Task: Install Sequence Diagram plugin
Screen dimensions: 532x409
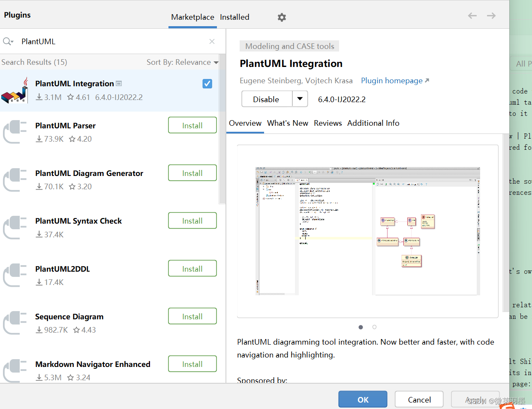Action: 192,316
